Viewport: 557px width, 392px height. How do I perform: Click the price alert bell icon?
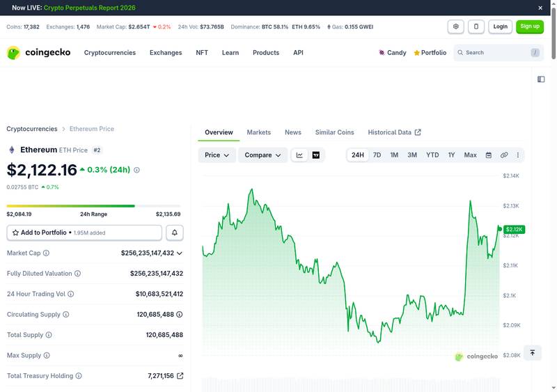coord(175,233)
